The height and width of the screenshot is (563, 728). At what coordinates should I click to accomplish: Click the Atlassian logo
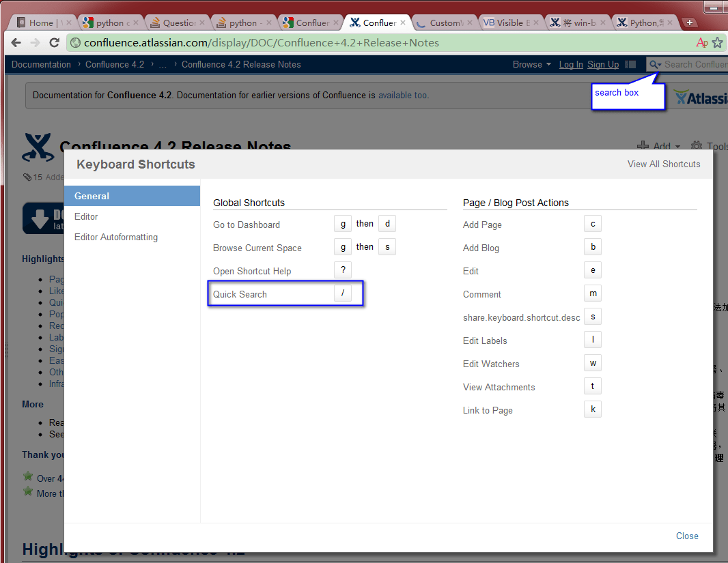[701, 98]
